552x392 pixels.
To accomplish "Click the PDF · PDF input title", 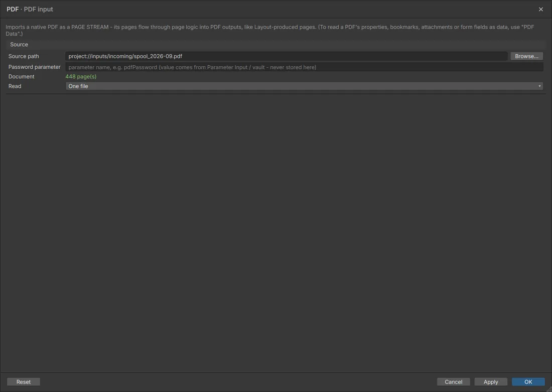I will pos(30,9).
